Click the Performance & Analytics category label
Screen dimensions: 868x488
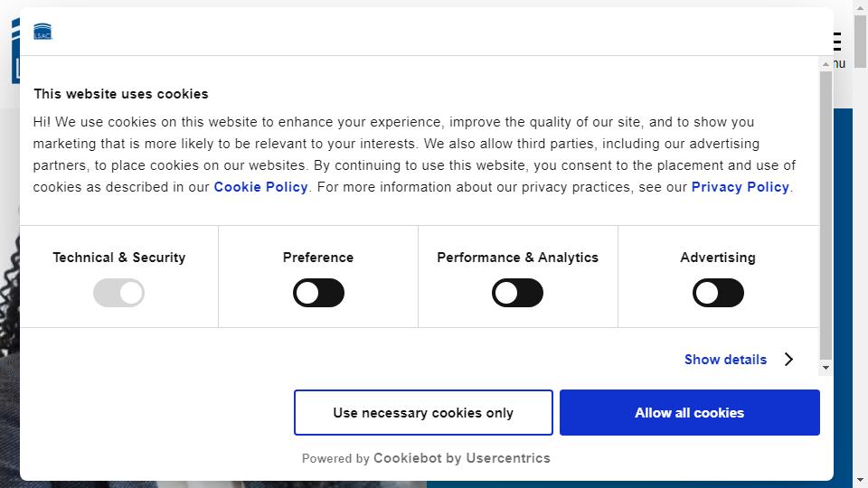coord(517,258)
